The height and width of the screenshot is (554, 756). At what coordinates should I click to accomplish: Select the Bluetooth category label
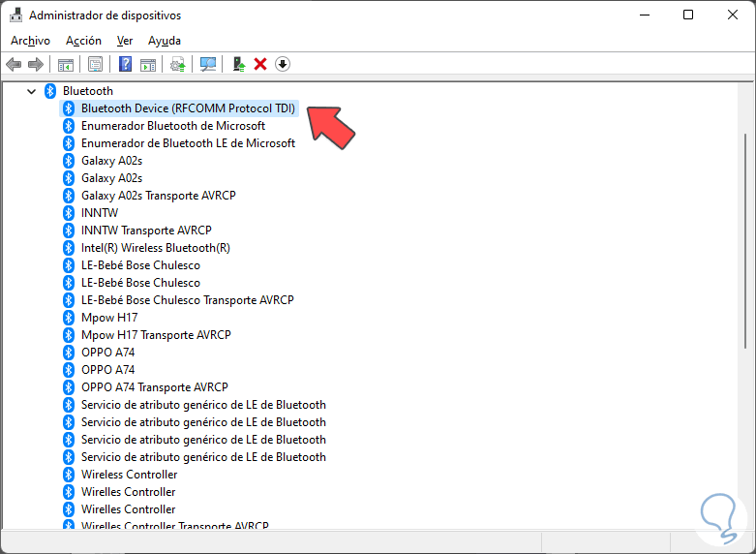(x=88, y=91)
